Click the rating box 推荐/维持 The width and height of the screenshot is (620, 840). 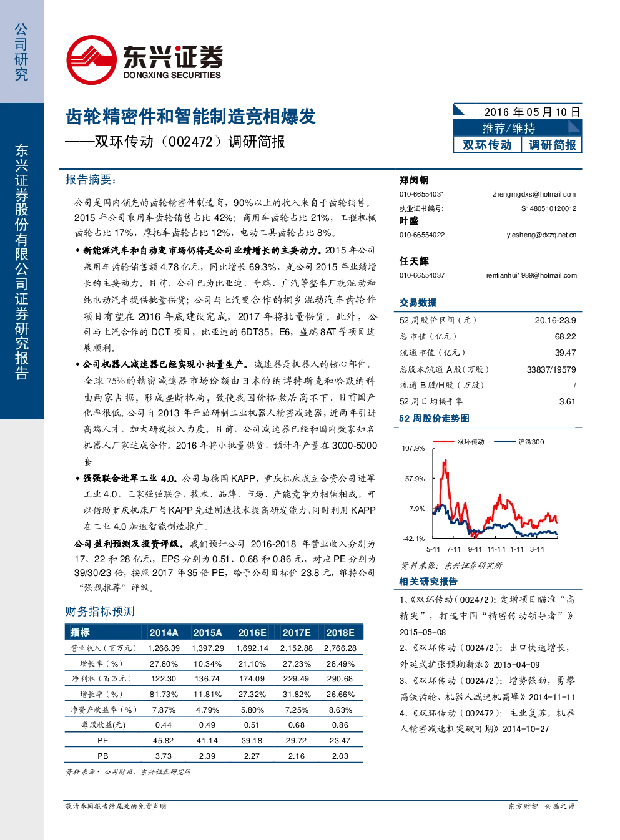click(x=518, y=128)
